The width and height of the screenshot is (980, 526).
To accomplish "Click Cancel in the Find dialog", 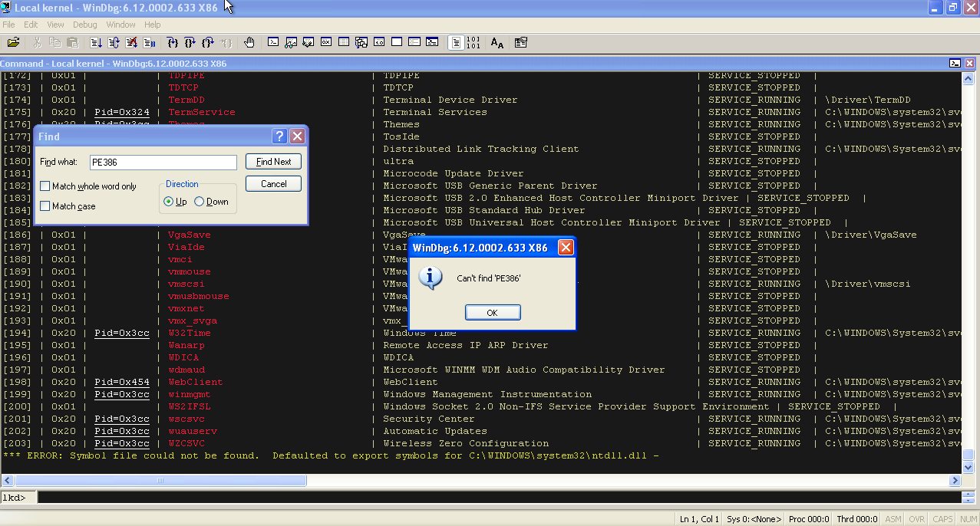I will 274,184.
